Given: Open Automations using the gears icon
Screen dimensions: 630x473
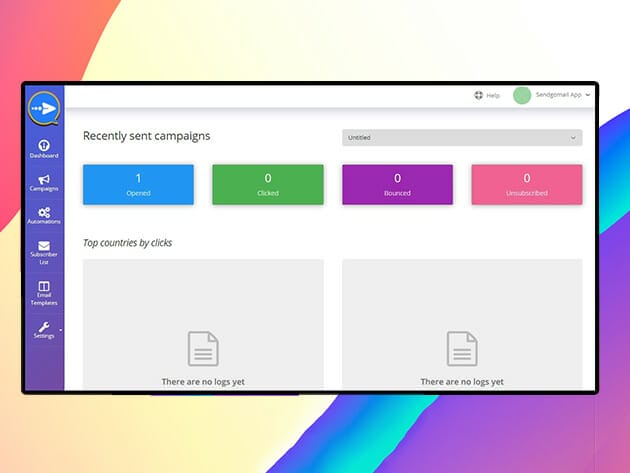Looking at the screenshot, I should [x=43, y=213].
